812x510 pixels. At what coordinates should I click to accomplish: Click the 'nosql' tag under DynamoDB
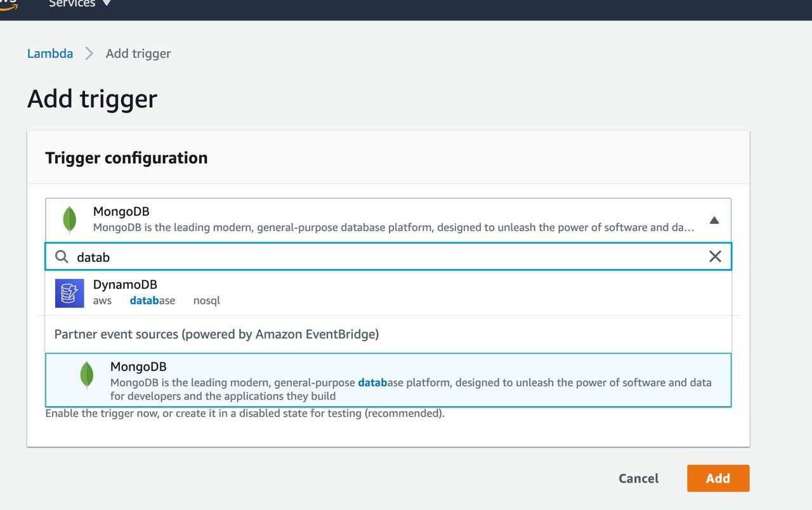point(207,301)
